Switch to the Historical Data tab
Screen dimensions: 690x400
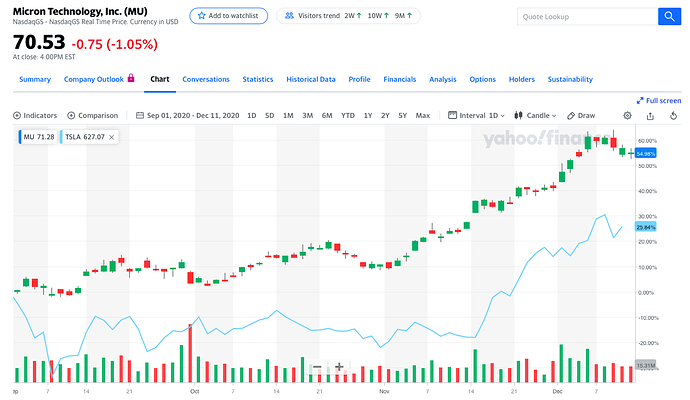coord(310,79)
